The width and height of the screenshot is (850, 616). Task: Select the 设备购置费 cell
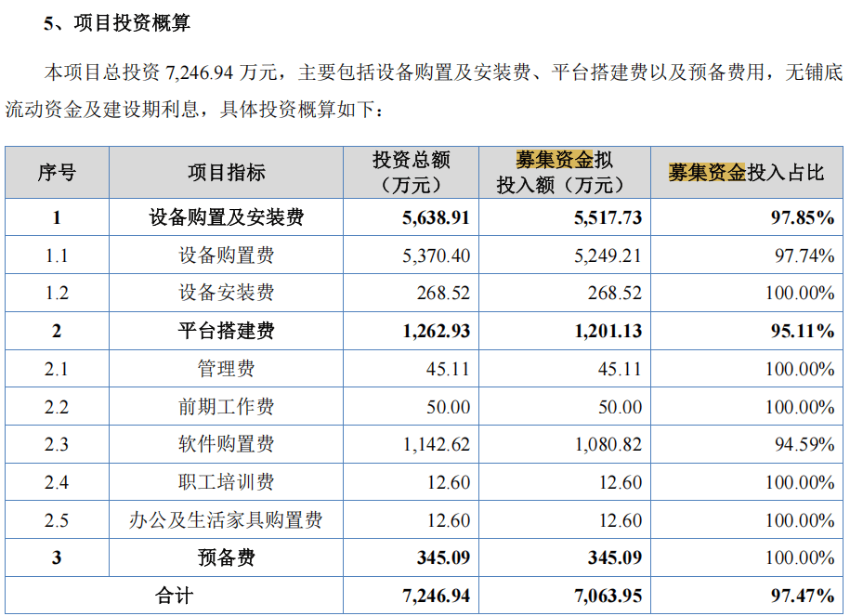(226, 256)
